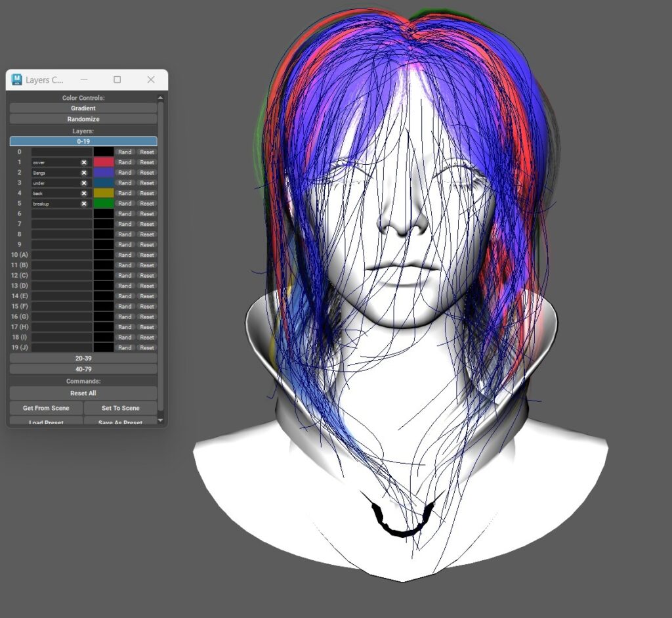
Task: Clear the "cover" layer name using its X icon
Action: click(83, 162)
